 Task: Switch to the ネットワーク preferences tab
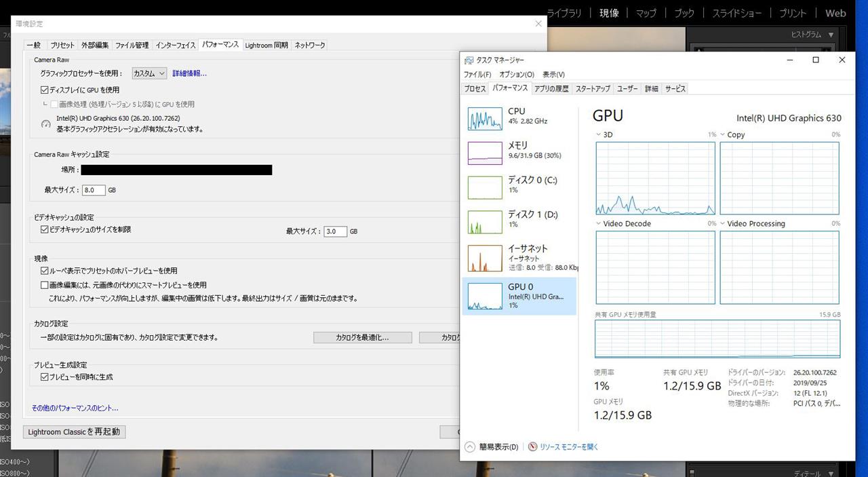[x=310, y=45]
